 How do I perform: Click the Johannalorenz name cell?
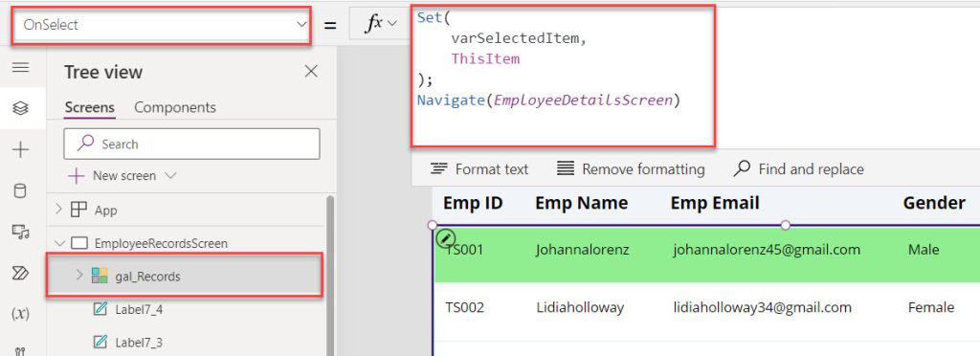(582, 250)
